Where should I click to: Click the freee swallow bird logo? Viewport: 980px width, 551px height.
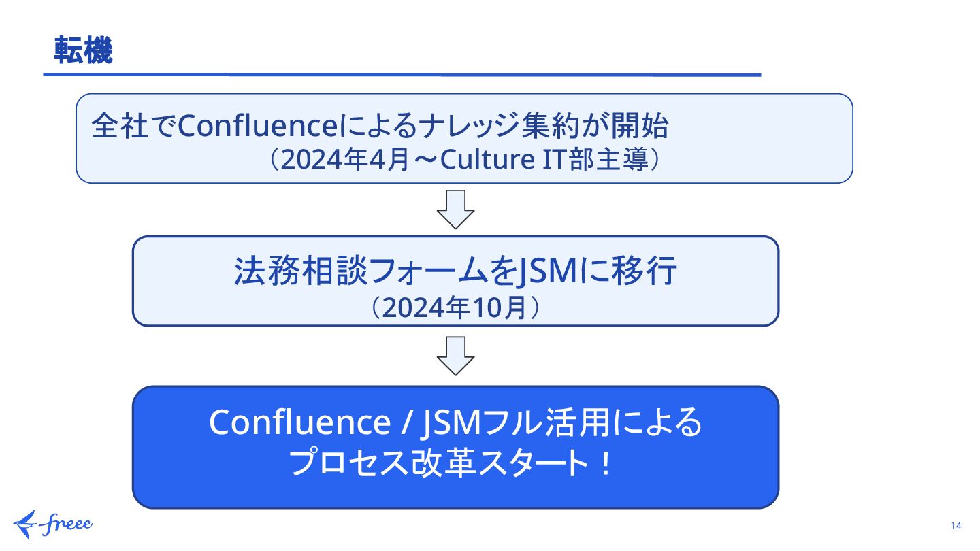27,523
